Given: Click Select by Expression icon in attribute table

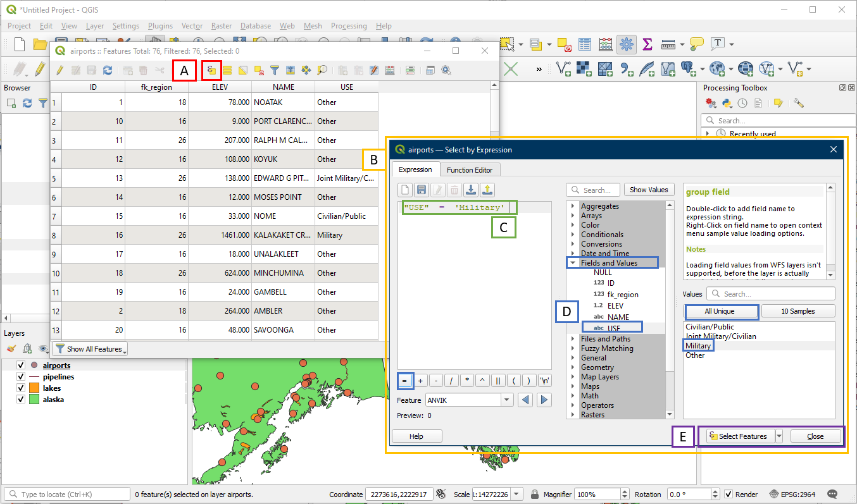Looking at the screenshot, I should [212, 70].
